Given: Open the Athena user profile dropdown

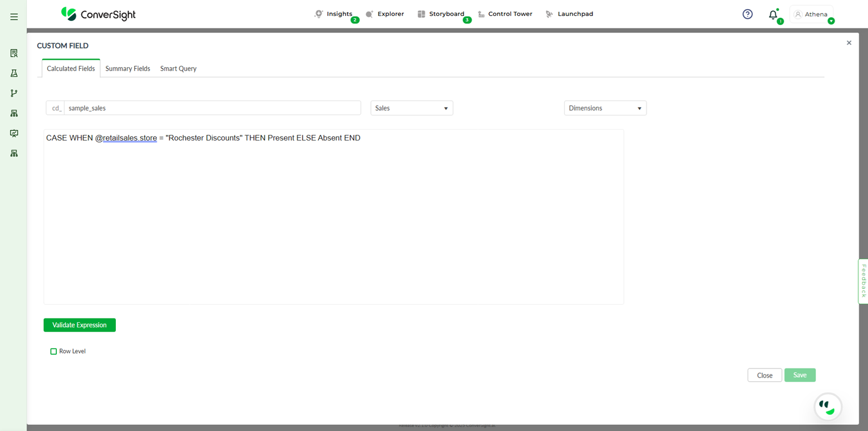Looking at the screenshot, I should (x=812, y=15).
